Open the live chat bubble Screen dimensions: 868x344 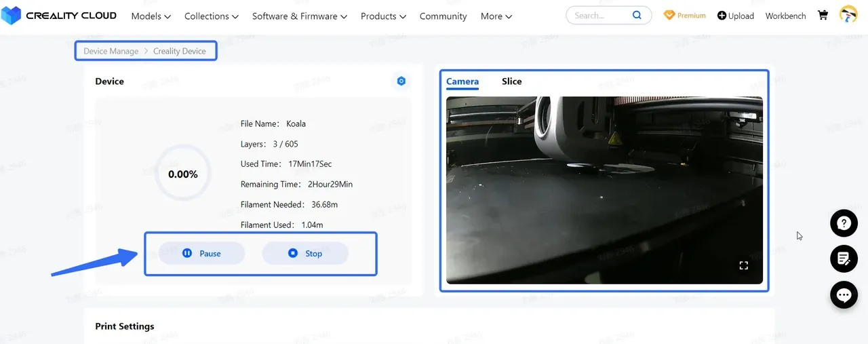tap(844, 295)
